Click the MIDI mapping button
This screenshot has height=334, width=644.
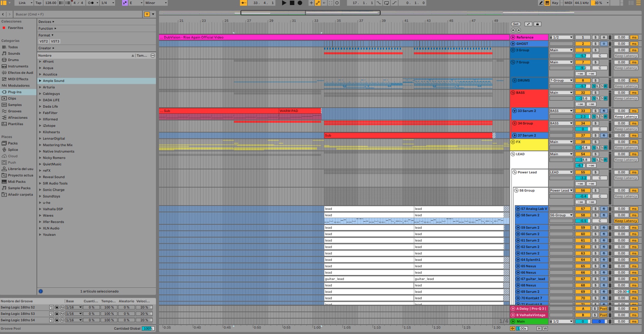568,3
